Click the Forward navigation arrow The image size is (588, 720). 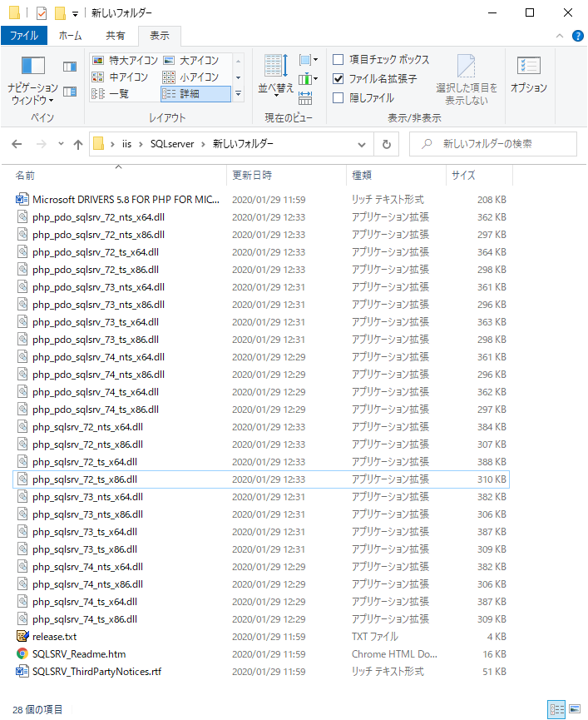point(42,144)
